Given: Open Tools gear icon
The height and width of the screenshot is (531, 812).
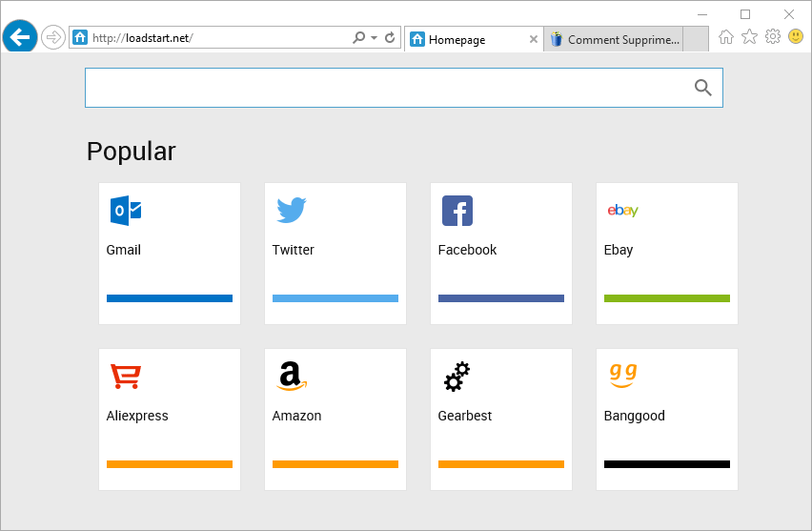Looking at the screenshot, I should pyautogui.click(x=773, y=37).
